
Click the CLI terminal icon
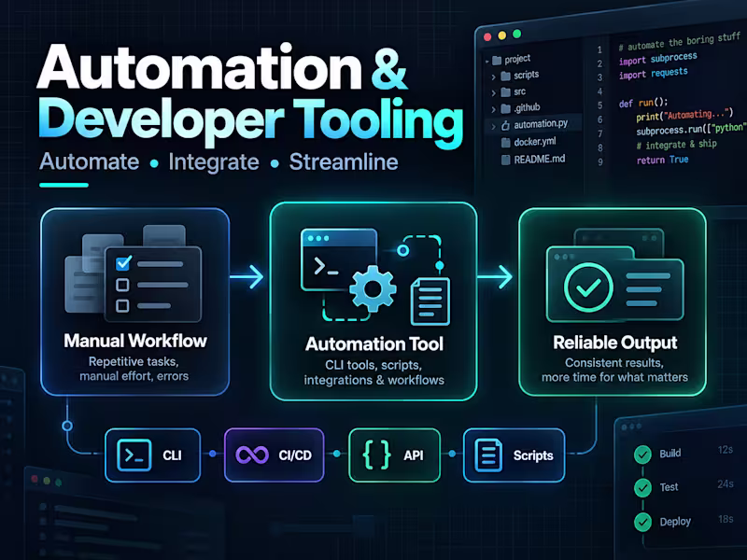(x=134, y=455)
